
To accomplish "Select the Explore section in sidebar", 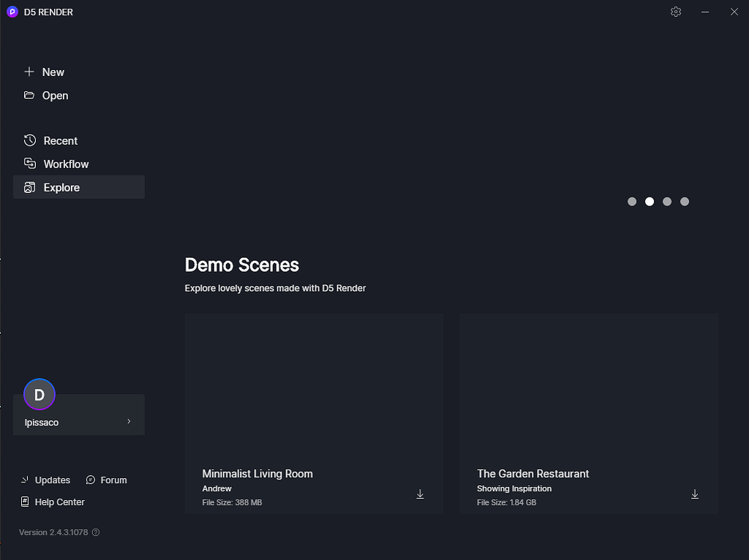I will 61,187.
